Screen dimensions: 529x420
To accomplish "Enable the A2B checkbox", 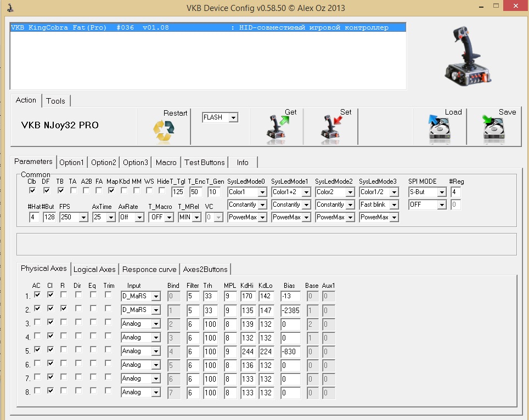I will pos(86,191).
